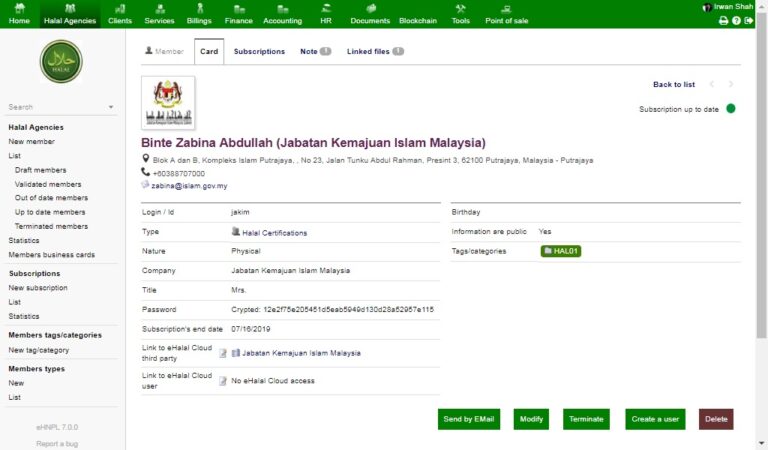Click the logout icon
The width and height of the screenshot is (768, 450).
click(748, 21)
